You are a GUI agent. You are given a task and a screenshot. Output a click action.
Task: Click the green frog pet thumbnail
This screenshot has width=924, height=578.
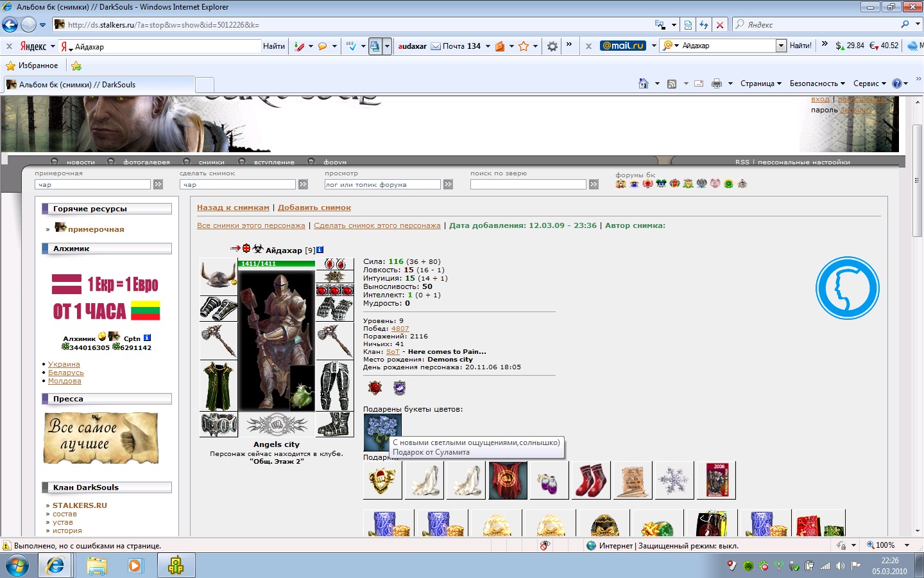click(302, 388)
